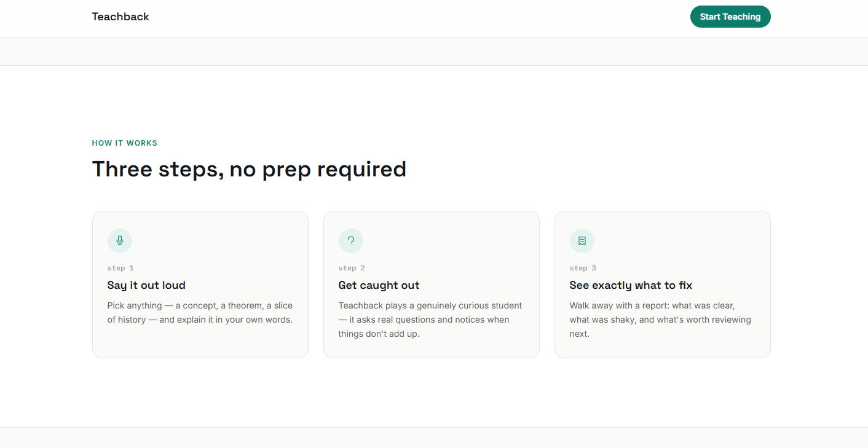This screenshot has height=448, width=868.
Task: Click the 'Three steps, no prep required' heading
Action: pos(249,169)
